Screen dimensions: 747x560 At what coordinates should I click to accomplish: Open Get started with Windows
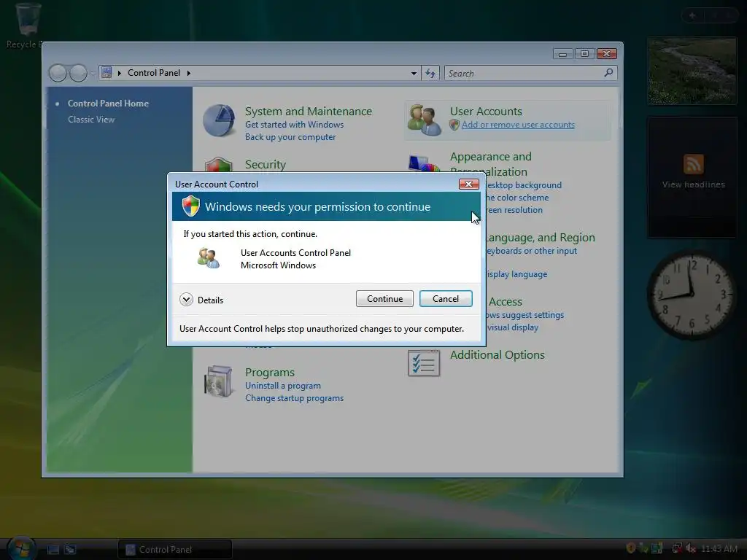[x=294, y=124]
